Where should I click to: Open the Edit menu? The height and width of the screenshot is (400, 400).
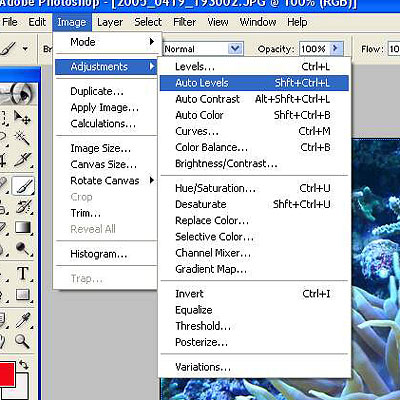click(x=37, y=22)
